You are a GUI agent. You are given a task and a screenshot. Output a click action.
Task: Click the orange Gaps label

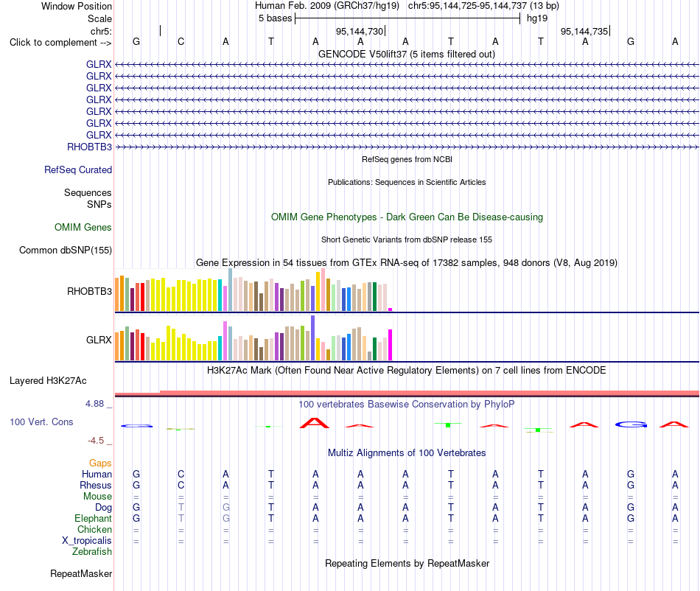pyautogui.click(x=100, y=463)
